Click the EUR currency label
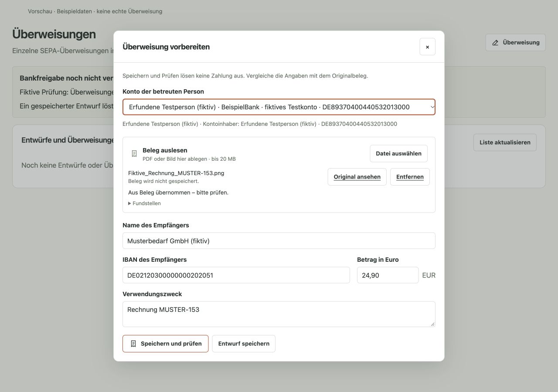 [429, 275]
